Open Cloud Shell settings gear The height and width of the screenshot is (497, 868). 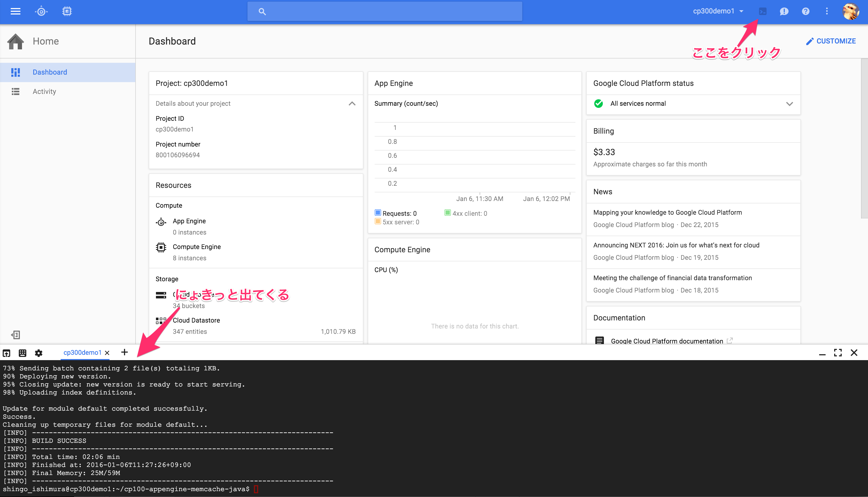39,353
